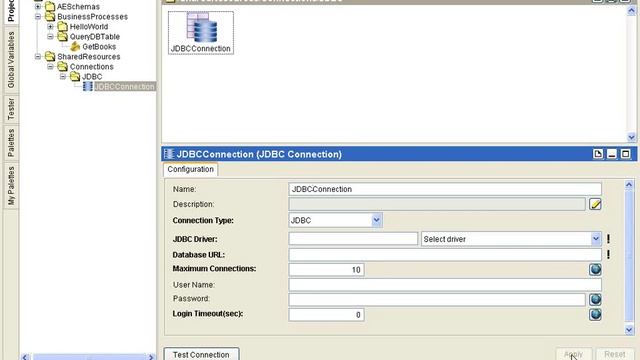Click the Name input field
Screen dimensions: 640x360
click(445, 189)
